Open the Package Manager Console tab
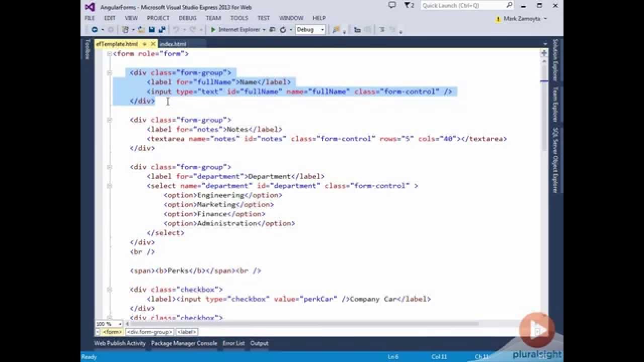The height and width of the screenshot is (362, 644). pyautogui.click(x=184, y=343)
